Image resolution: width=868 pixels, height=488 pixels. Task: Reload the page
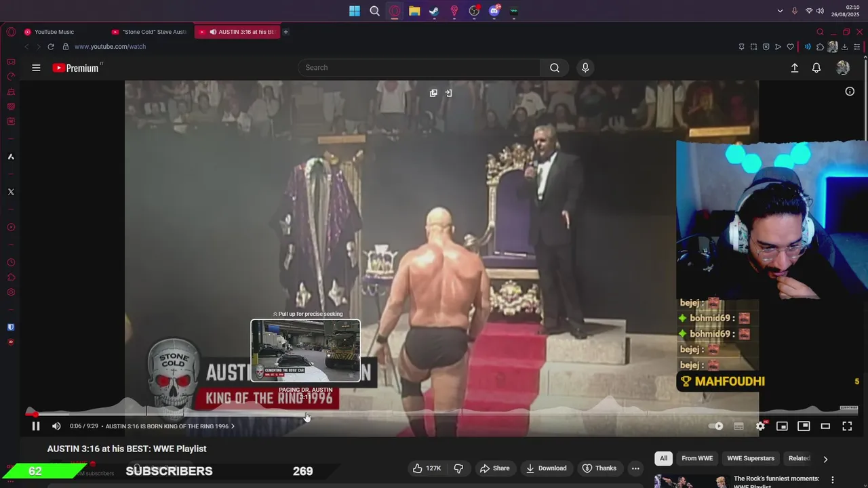[51, 47]
